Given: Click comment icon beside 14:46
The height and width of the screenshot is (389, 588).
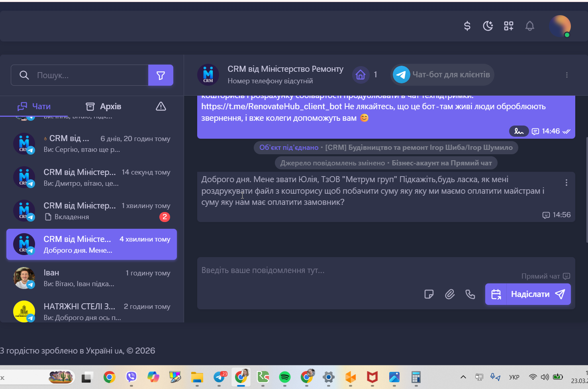Looking at the screenshot, I should pos(535,131).
